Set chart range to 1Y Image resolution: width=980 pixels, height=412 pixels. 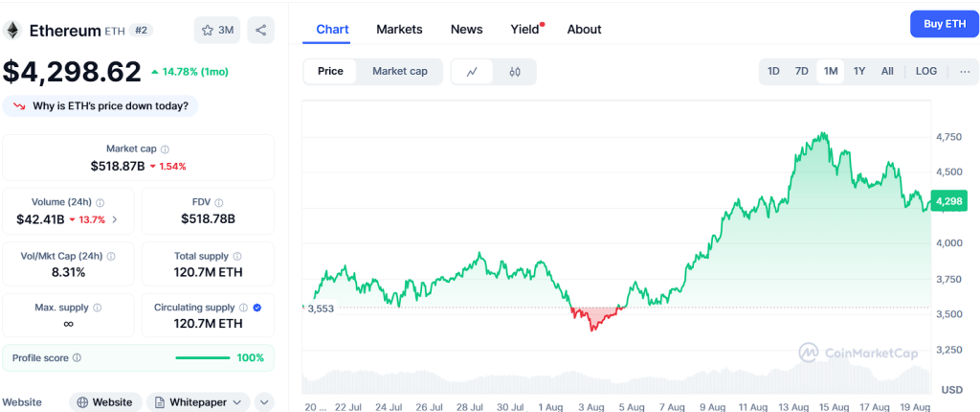click(x=859, y=71)
